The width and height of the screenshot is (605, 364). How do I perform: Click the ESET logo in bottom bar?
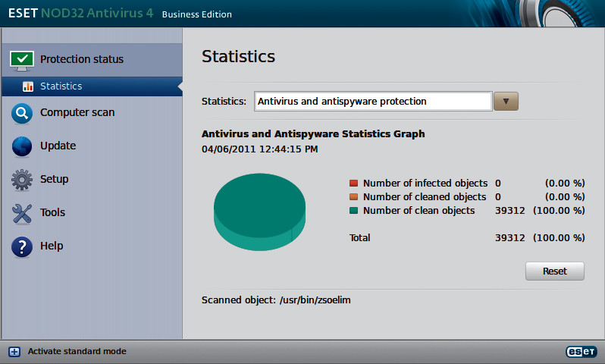click(581, 351)
